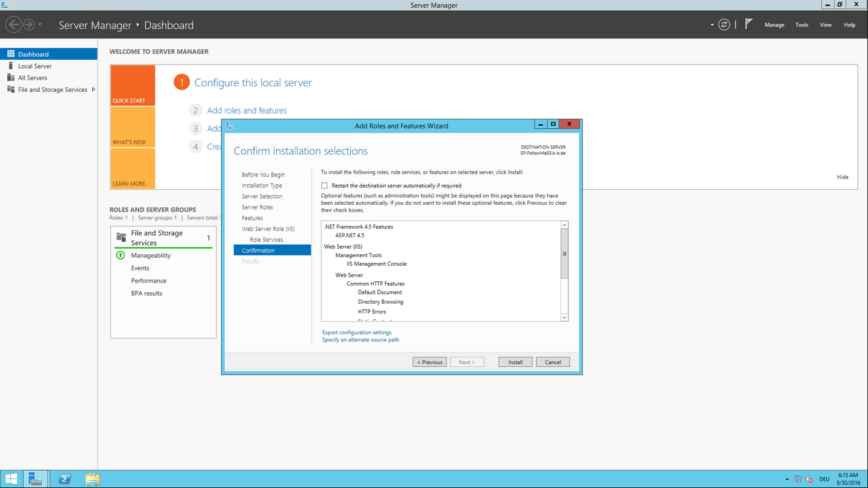Image resolution: width=868 pixels, height=488 pixels.
Task: Click Default Document in the selections list
Action: coord(380,292)
